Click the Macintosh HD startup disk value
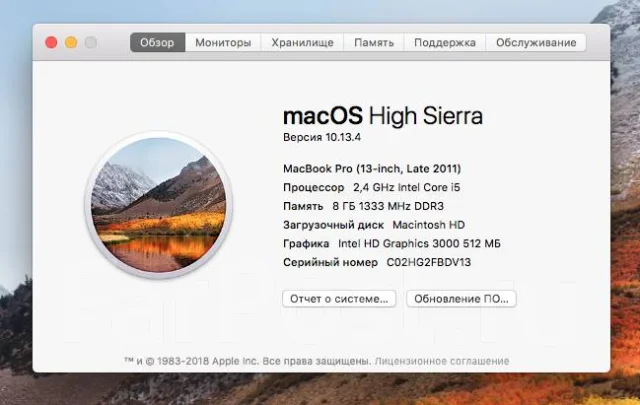 (x=429, y=225)
